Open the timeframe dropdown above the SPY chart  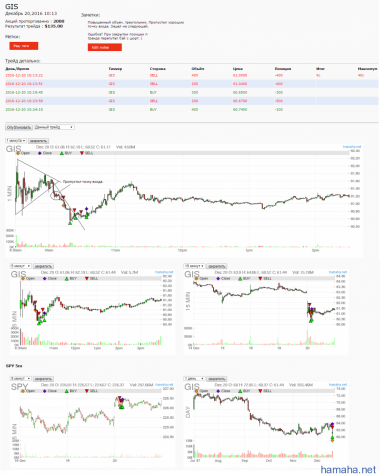pyautogui.click(x=21, y=379)
